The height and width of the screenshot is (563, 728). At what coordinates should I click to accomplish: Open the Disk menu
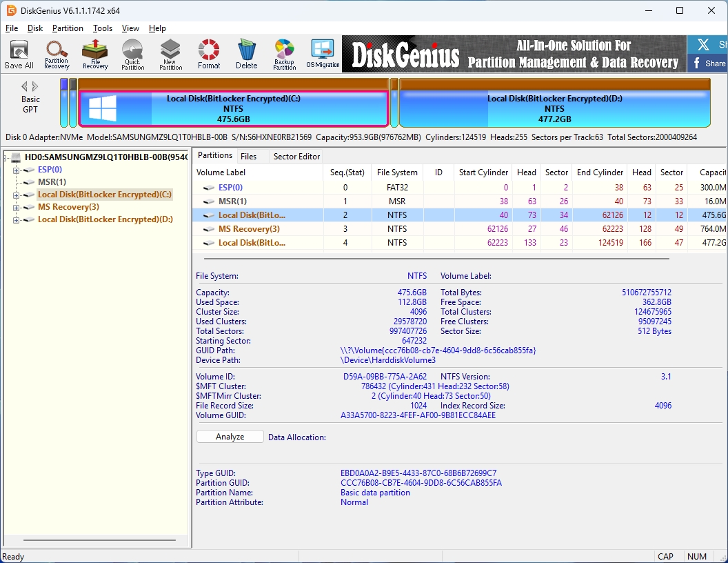pyautogui.click(x=35, y=28)
